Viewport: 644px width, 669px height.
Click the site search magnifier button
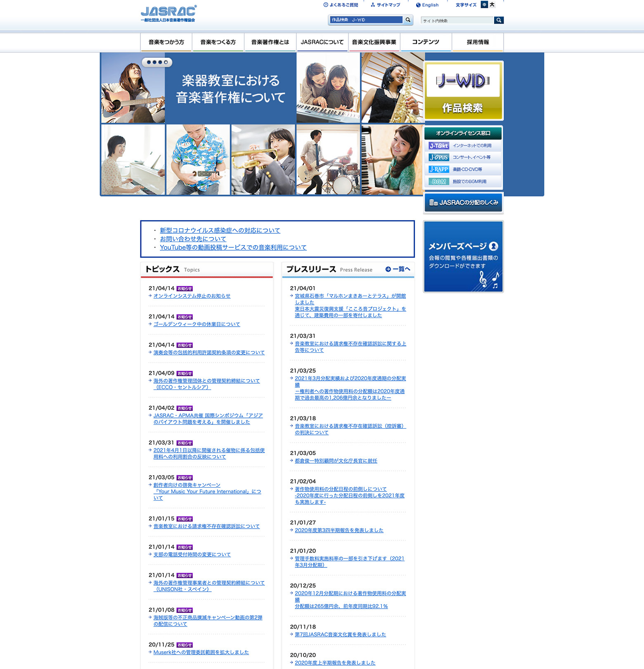[x=499, y=20]
